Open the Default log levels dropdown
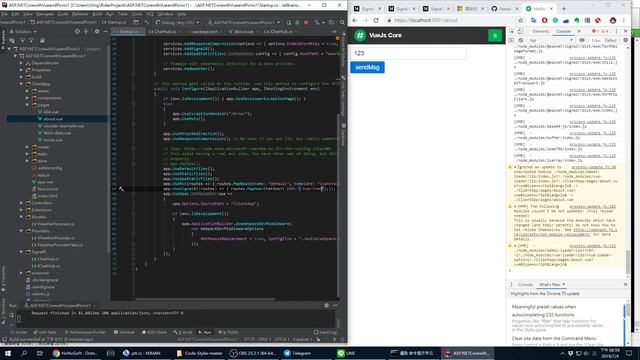 coord(611,40)
